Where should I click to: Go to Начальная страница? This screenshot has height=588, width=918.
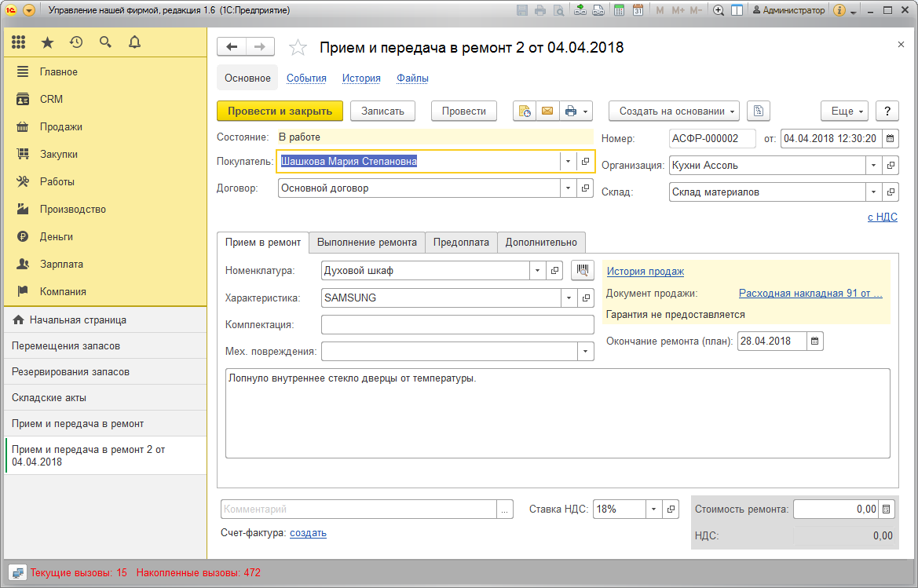105,320
